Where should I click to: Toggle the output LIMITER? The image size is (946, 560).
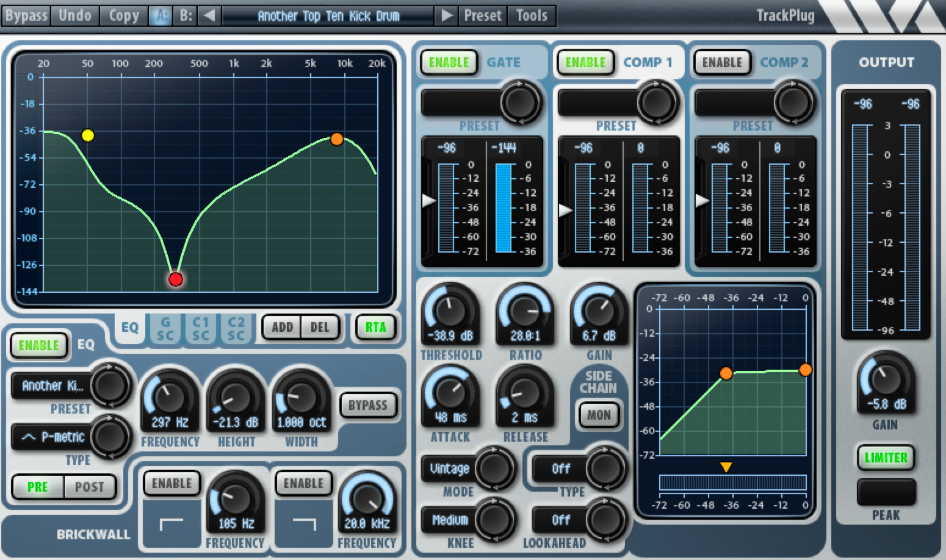[x=886, y=458]
